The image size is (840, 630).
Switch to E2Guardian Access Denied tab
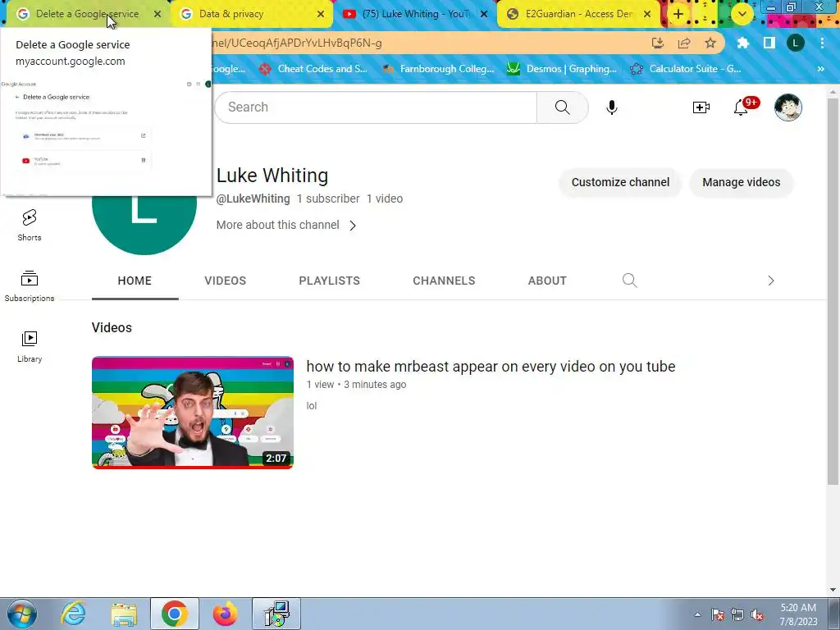pyautogui.click(x=578, y=14)
